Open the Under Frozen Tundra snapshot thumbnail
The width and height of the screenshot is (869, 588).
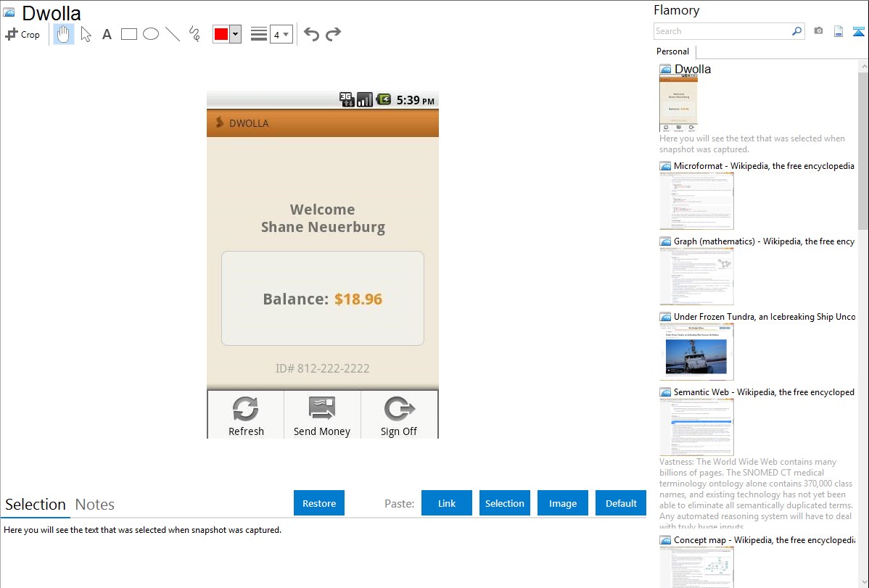point(696,352)
